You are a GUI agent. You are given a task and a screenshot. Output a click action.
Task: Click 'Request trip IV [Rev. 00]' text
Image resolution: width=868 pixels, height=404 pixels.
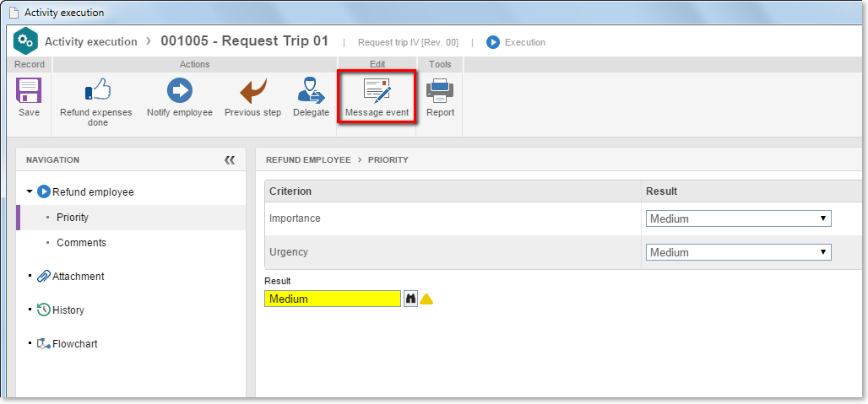408,42
